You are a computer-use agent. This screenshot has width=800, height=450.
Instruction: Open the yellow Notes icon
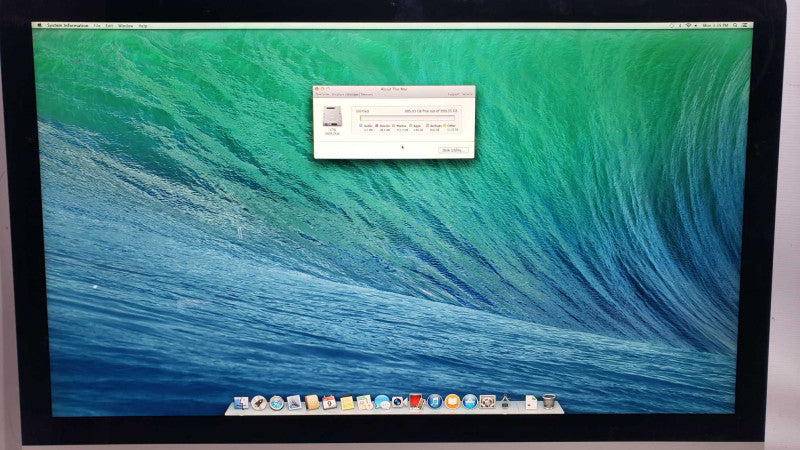click(347, 403)
